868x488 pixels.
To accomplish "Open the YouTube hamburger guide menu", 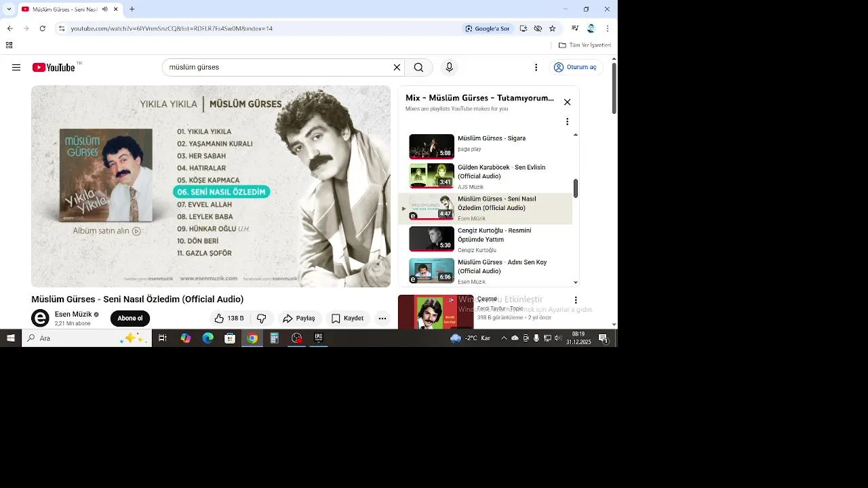I will 16,67.
